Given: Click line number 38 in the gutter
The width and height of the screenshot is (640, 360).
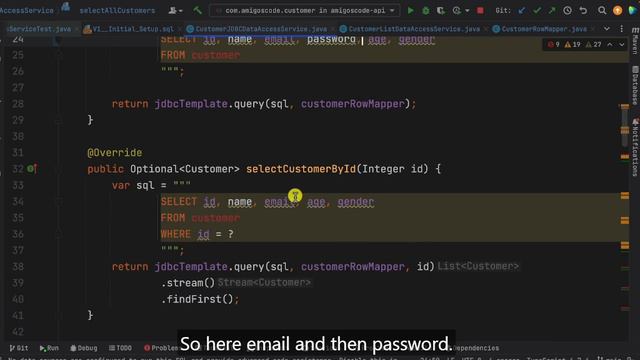Looking at the screenshot, I should click(18, 267).
